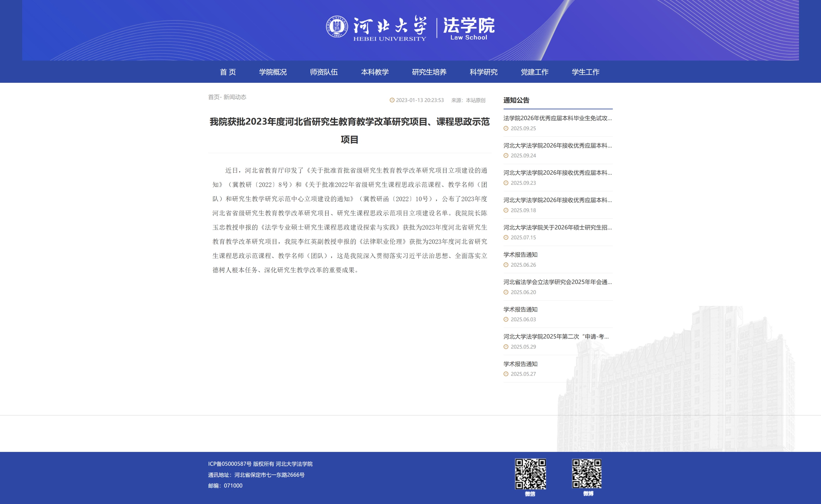Click the clock icon next to 2025.06.26
Image resolution: width=821 pixels, height=504 pixels.
click(506, 265)
